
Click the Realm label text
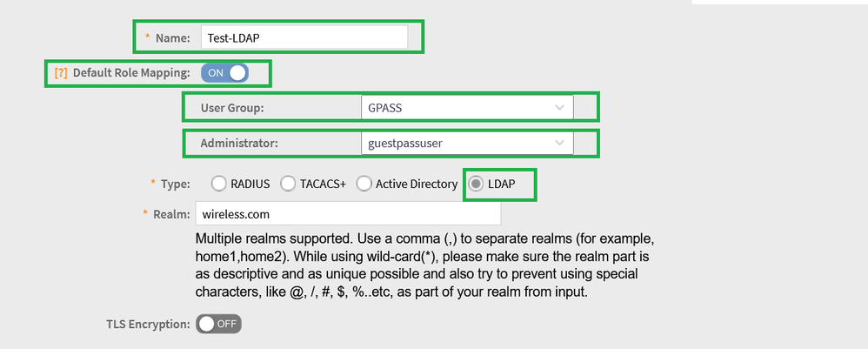(x=170, y=214)
